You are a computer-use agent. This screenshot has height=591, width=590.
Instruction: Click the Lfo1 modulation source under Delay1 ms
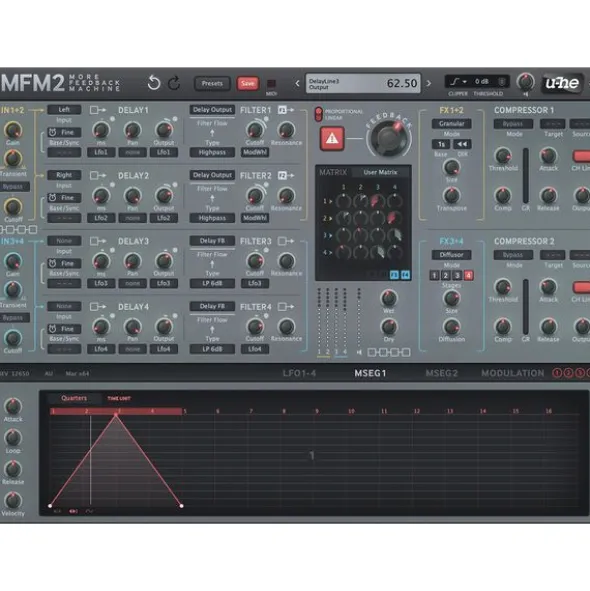101,152
